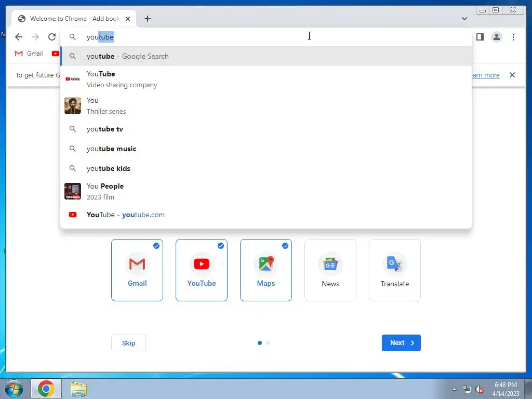The width and height of the screenshot is (532, 399).
Task: Click the red YouTube favicon beside youtube.com
Action: click(73, 215)
